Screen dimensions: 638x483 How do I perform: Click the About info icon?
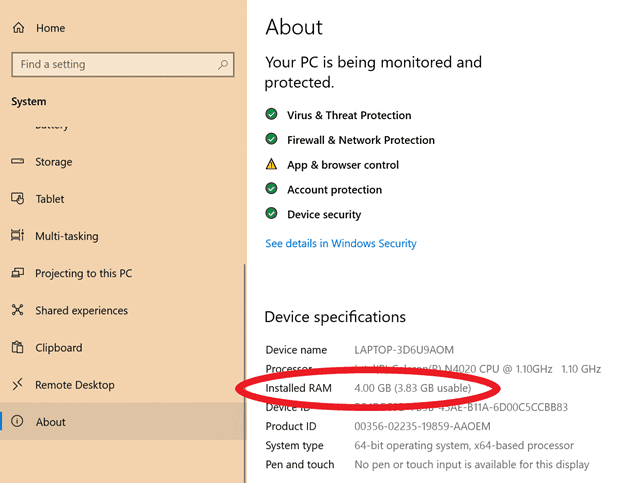pyautogui.click(x=17, y=422)
